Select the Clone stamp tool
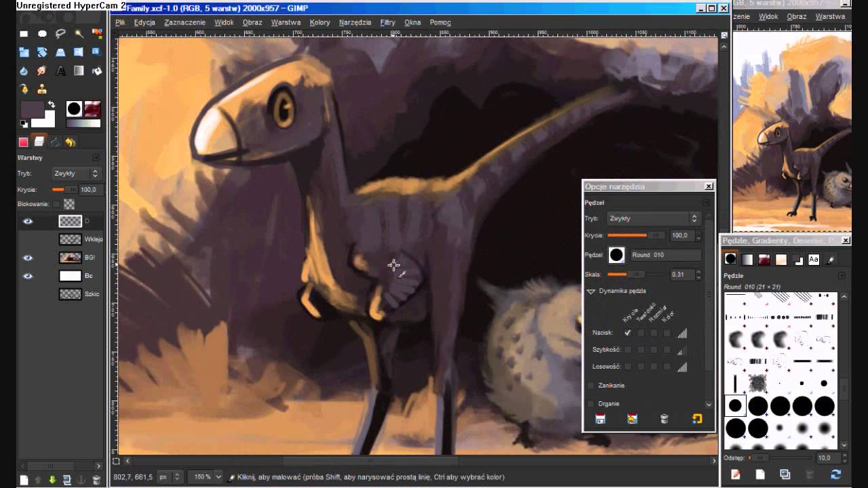The width and height of the screenshot is (868, 488). (42, 89)
